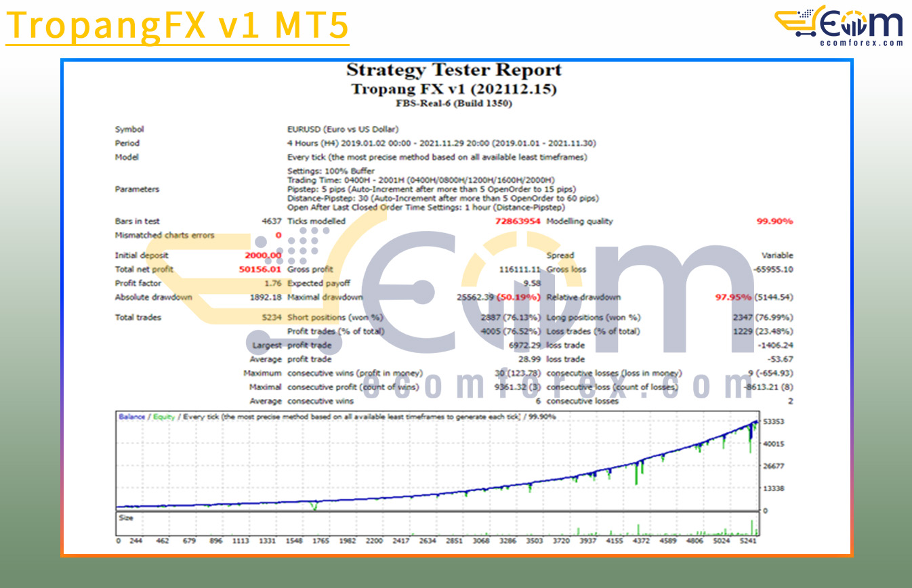Click the Equity legend label on chart
The width and height of the screenshot is (912, 588).
click(163, 417)
